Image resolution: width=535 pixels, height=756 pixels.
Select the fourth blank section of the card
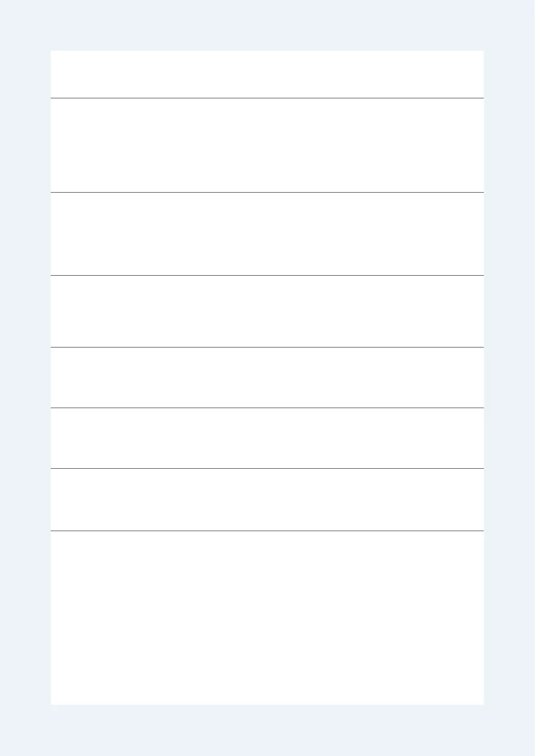(x=267, y=311)
